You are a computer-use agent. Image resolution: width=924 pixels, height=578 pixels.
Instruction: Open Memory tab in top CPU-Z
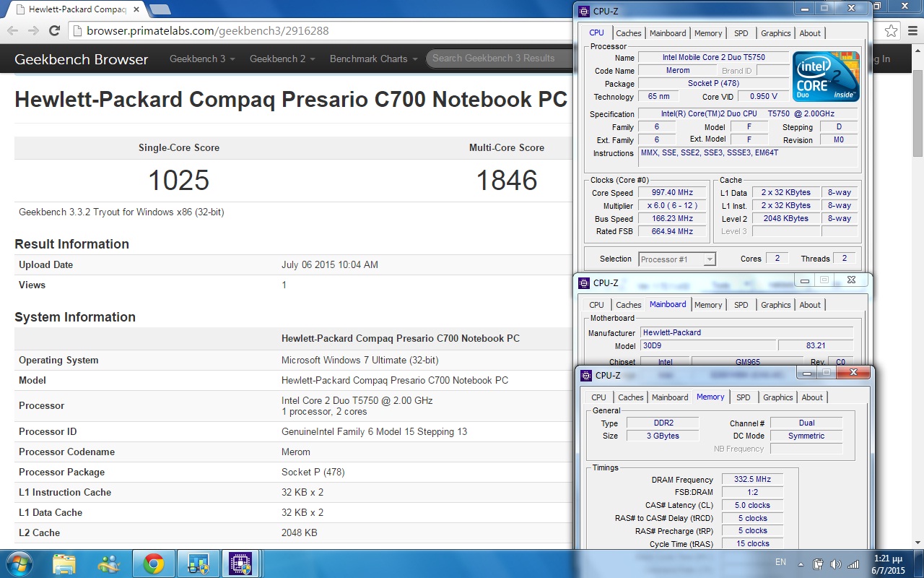(x=708, y=33)
